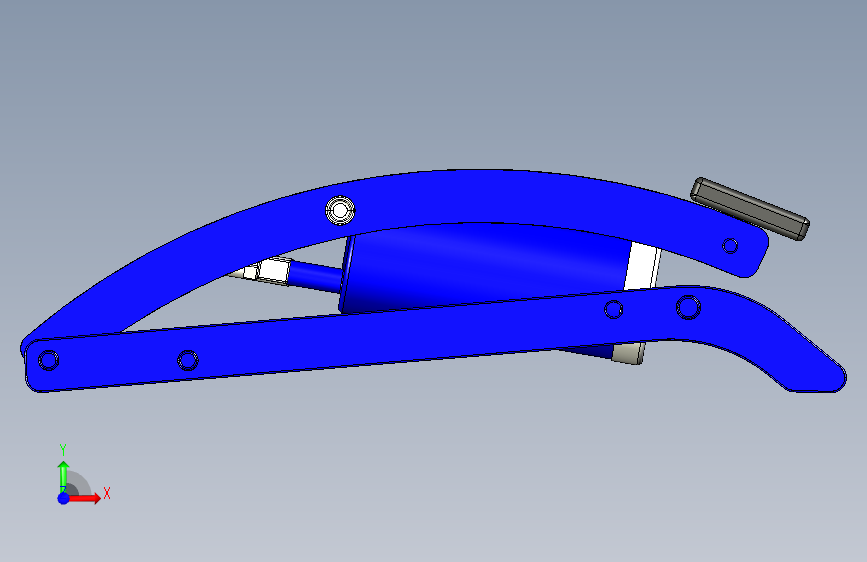Image resolution: width=867 pixels, height=562 pixels.
Task: Select the white bracket at cylinder's right end
Action: pos(643,267)
